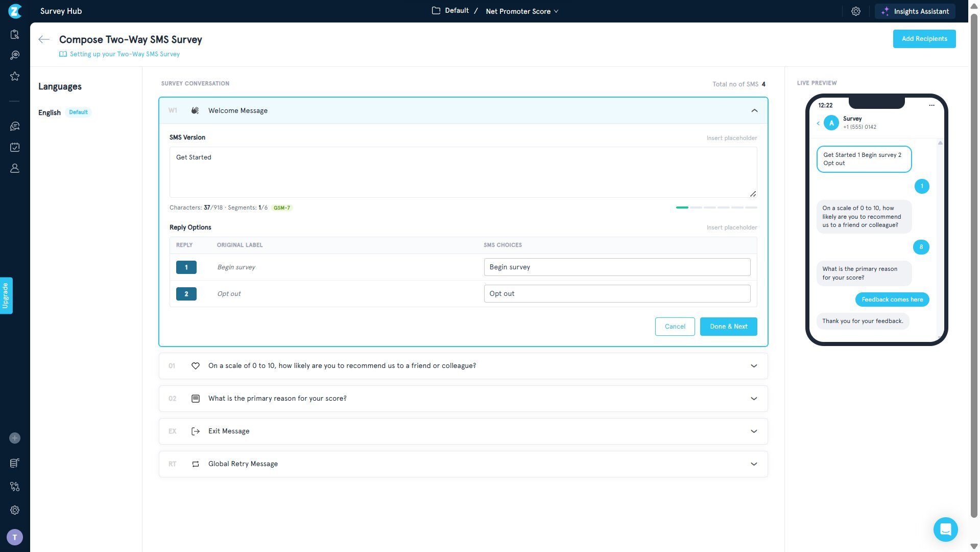
Task: Open the search insights icon in sidebar
Action: [x=15, y=55]
